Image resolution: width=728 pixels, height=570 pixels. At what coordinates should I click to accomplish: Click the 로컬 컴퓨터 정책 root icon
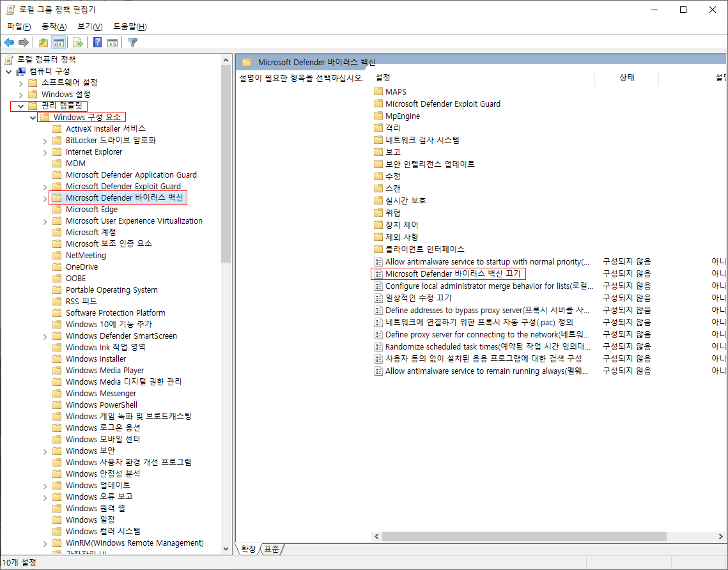[9, 59]
